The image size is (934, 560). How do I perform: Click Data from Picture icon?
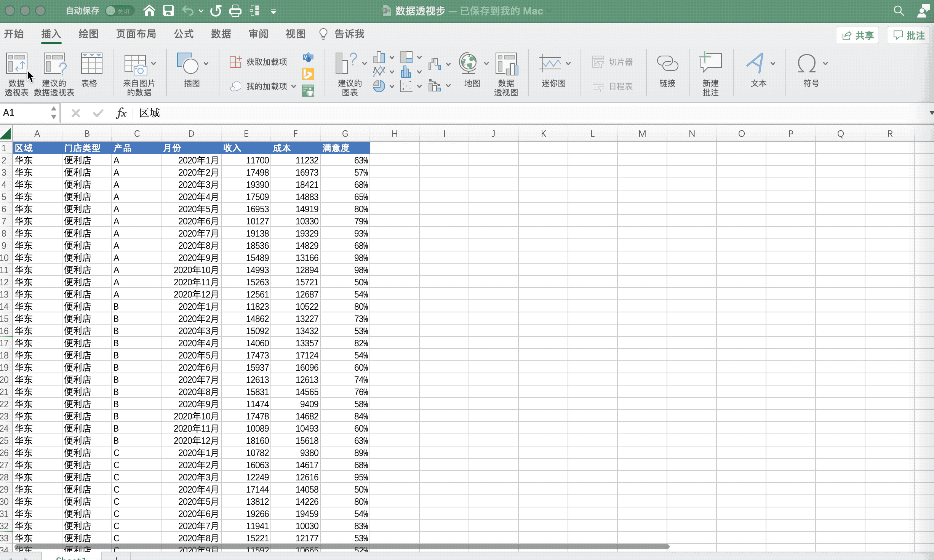click(x=135, y=64)
